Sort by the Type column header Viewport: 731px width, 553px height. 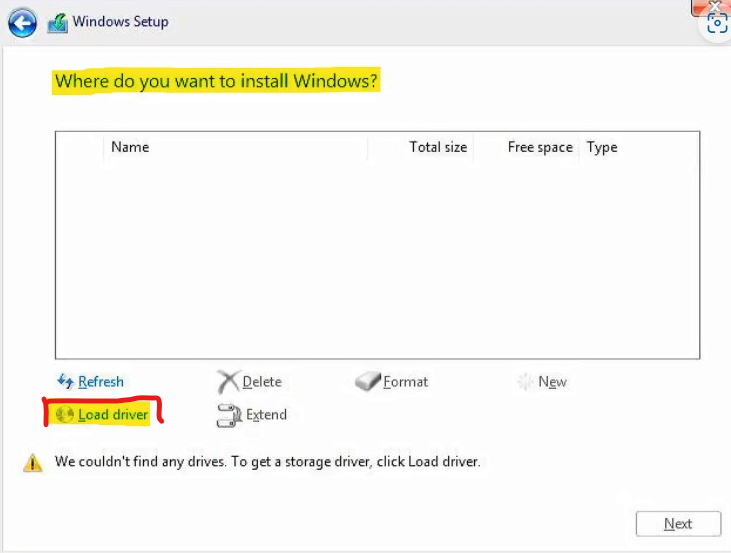coord(602,147)
